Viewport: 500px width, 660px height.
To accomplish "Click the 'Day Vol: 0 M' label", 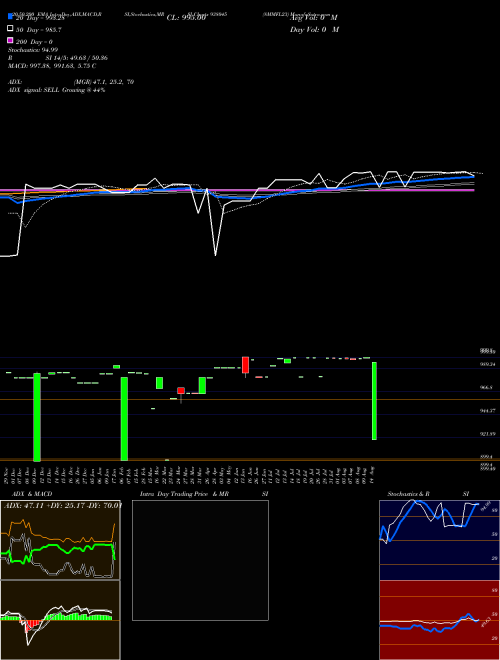I will click(314, 29).
